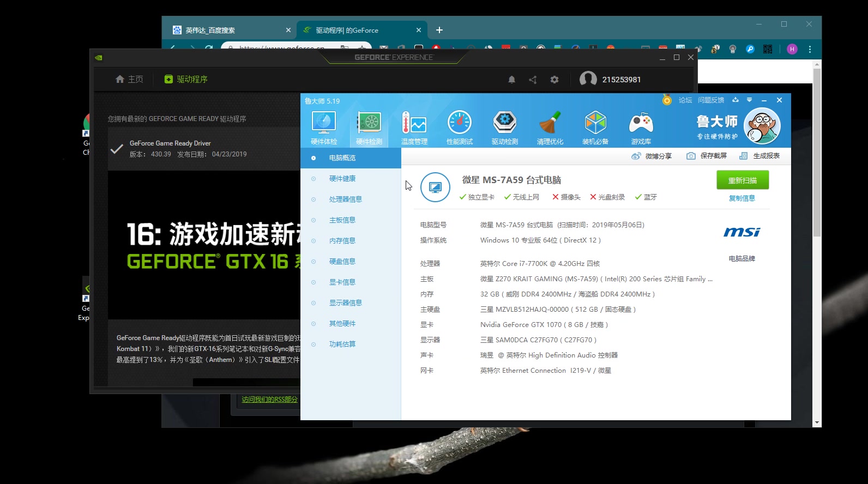
Task: Click the memory value 32 GB DDR4
Action: point(567,294)
